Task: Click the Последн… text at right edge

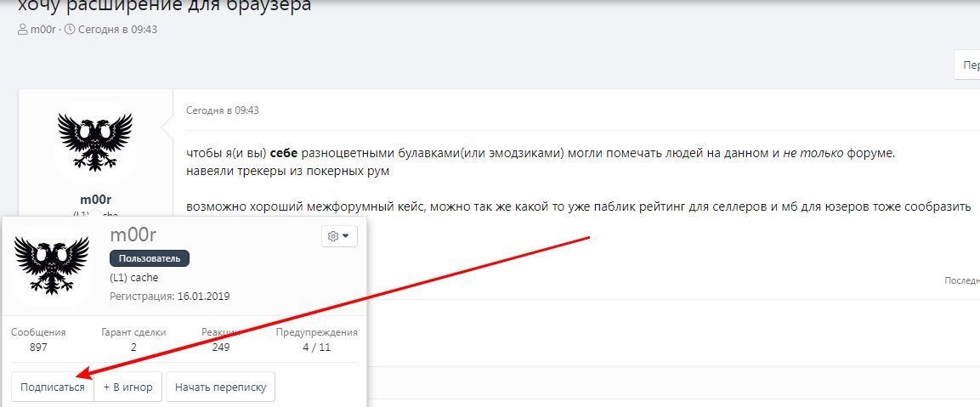Action: click(962, 281)
